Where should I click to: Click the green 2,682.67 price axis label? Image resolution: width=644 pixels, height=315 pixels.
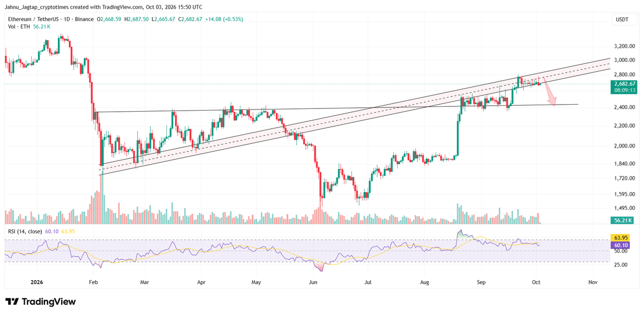pyautogui.click(x=624, y=84)
